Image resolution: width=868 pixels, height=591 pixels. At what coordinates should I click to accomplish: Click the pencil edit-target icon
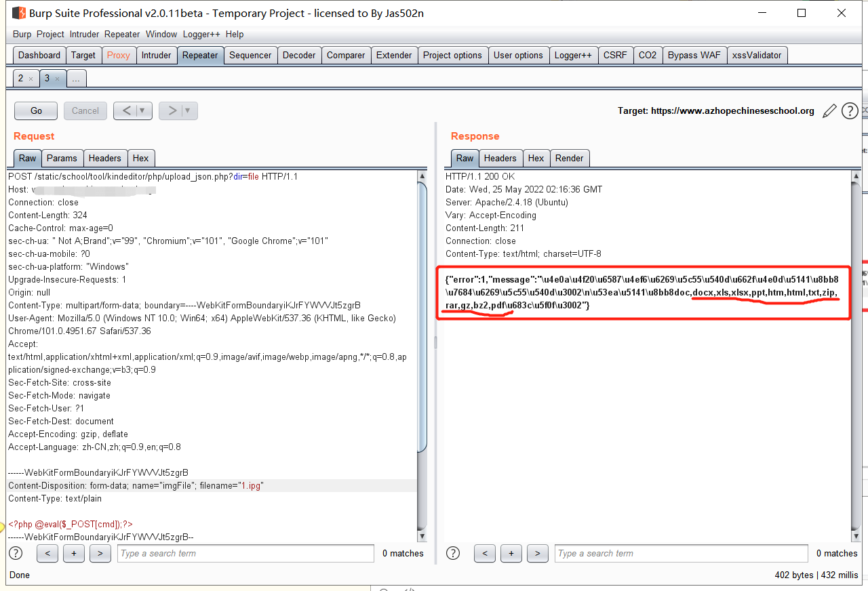pyautogui.click(x=829, y=111)
